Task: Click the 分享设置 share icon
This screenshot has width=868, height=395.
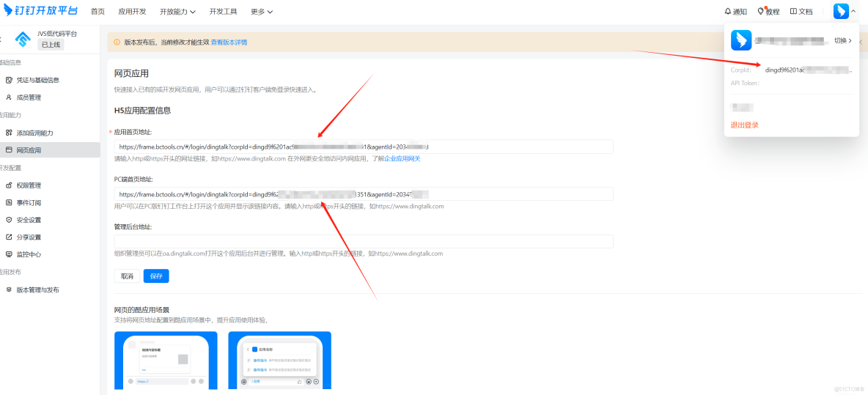Action: pos(9,237)
